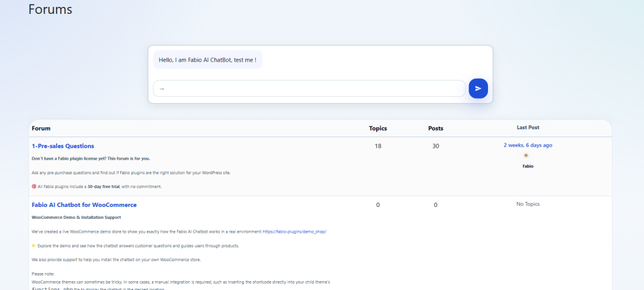
Task: Click the Fabio author avatar image
Action: [526, 155]
